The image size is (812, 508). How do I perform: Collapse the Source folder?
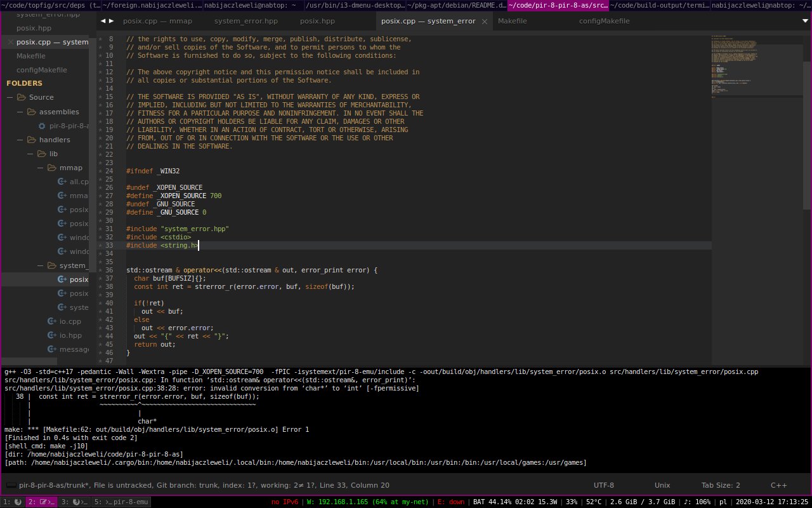click(x=10, y=97)
